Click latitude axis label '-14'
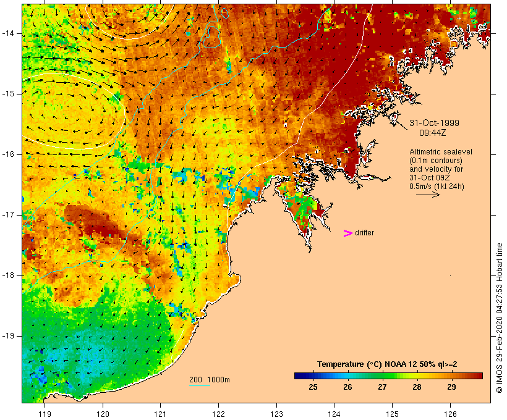 coord(8,33)
